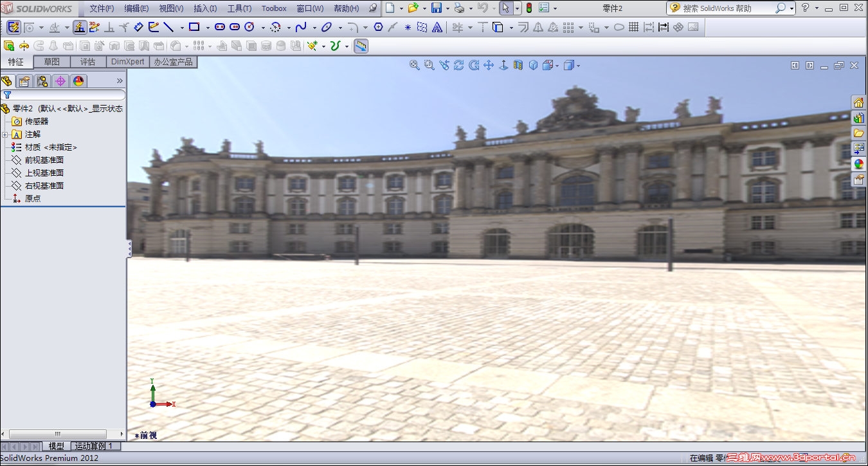Select the Line sketch tool
This screenshot has width=868, height=466.
pos(168,27)
